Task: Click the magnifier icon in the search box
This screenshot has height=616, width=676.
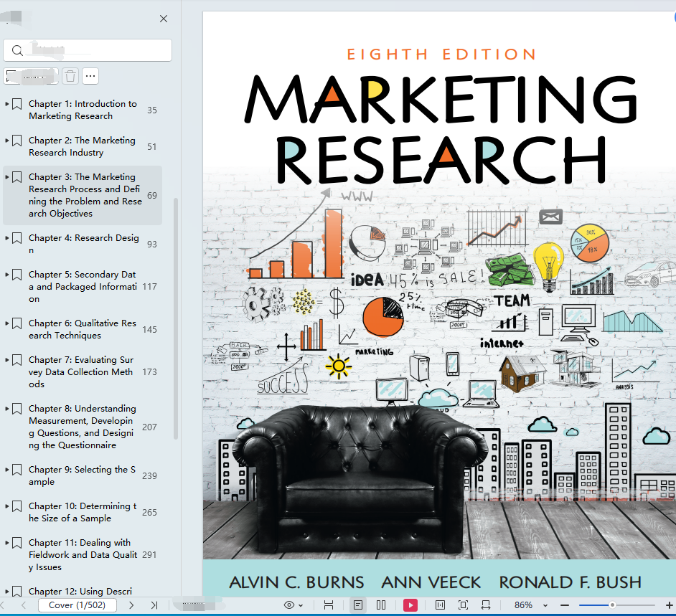Action: click(x=17, y=50)
